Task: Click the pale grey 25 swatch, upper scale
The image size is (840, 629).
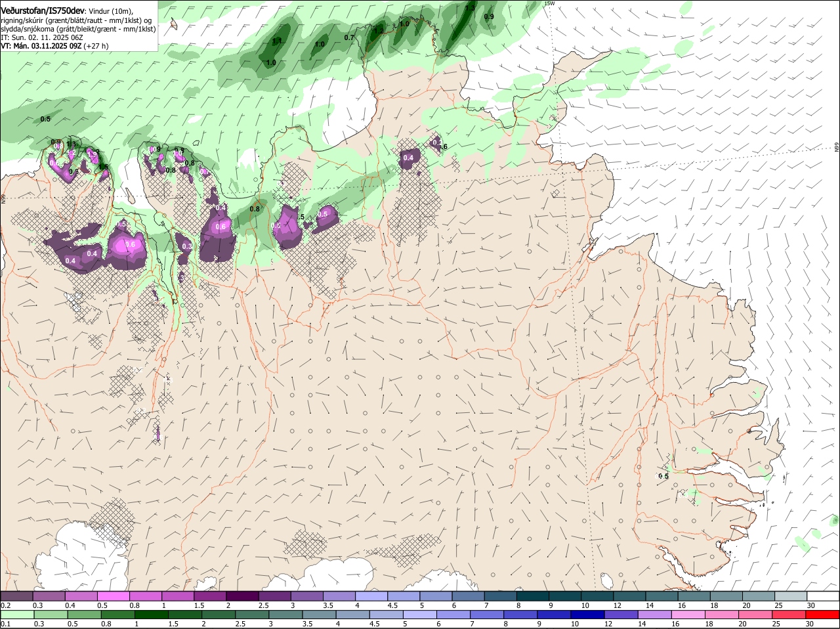Action: [x=791, y=596]
